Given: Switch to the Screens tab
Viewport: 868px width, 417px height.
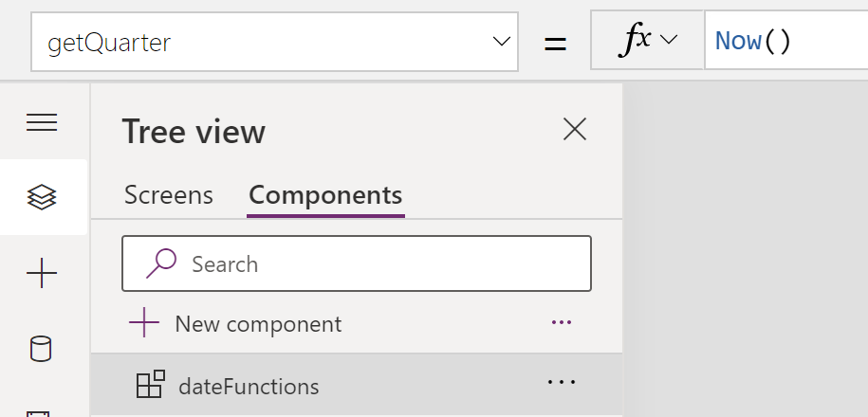Looking at the screenshot, I should coord(168,195).
